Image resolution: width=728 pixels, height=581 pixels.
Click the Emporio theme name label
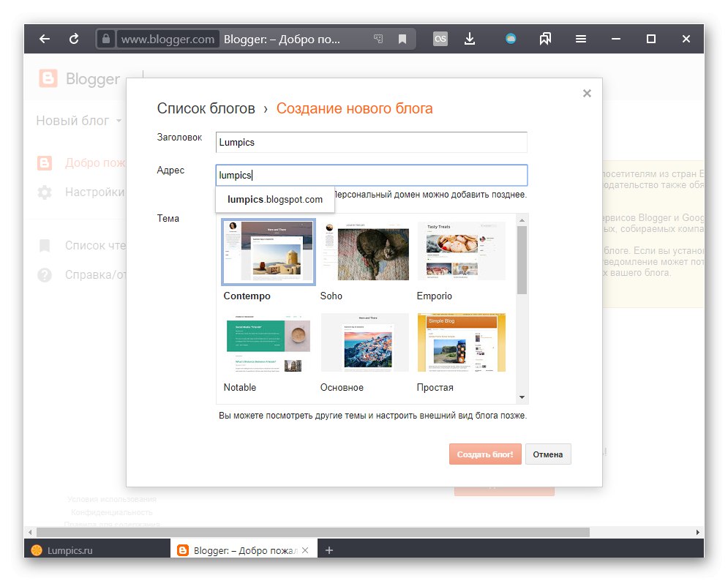click(x=434, y=296)
